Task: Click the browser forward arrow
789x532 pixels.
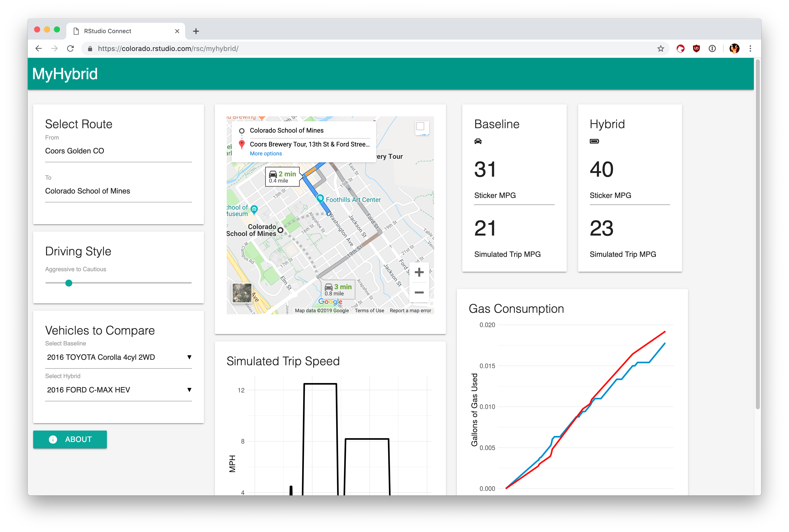Action: [x=54, y=48]
